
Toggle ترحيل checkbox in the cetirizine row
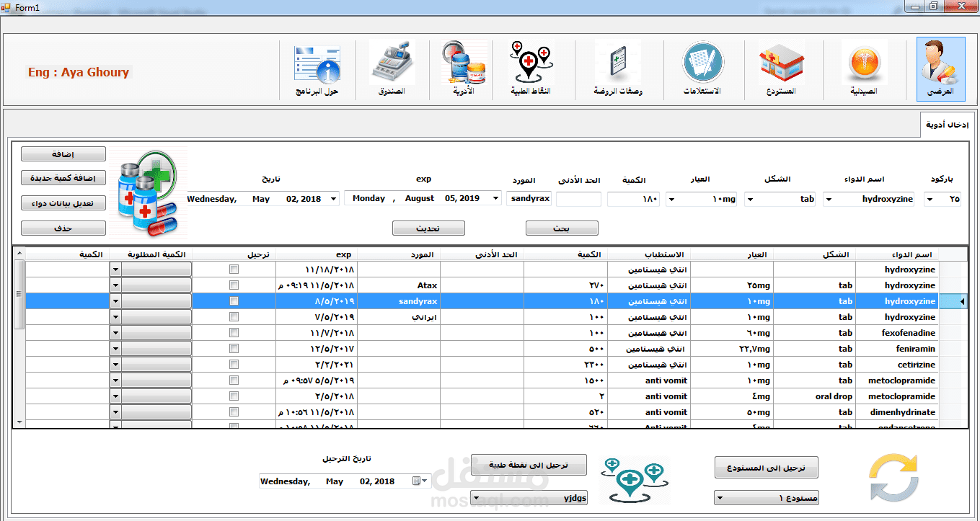pyautogui.click(x=234, y=365)
